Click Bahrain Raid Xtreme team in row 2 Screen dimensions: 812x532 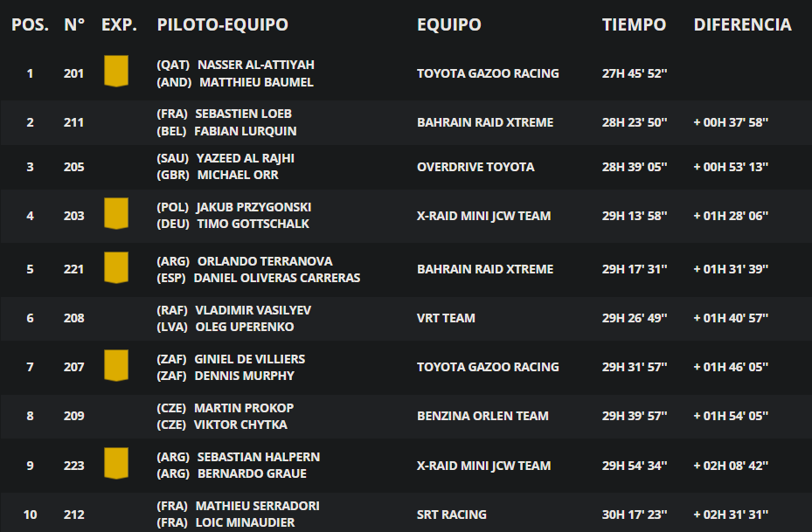pos(485,122)
